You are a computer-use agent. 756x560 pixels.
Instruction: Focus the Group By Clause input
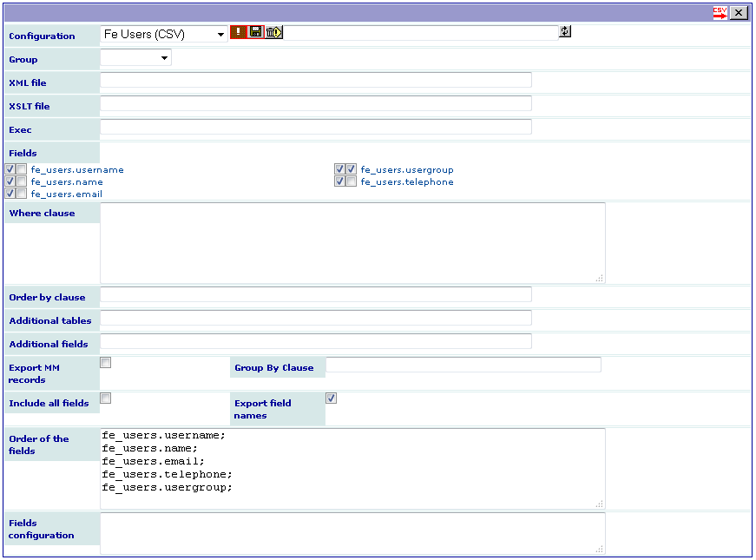tap(463, 365)
